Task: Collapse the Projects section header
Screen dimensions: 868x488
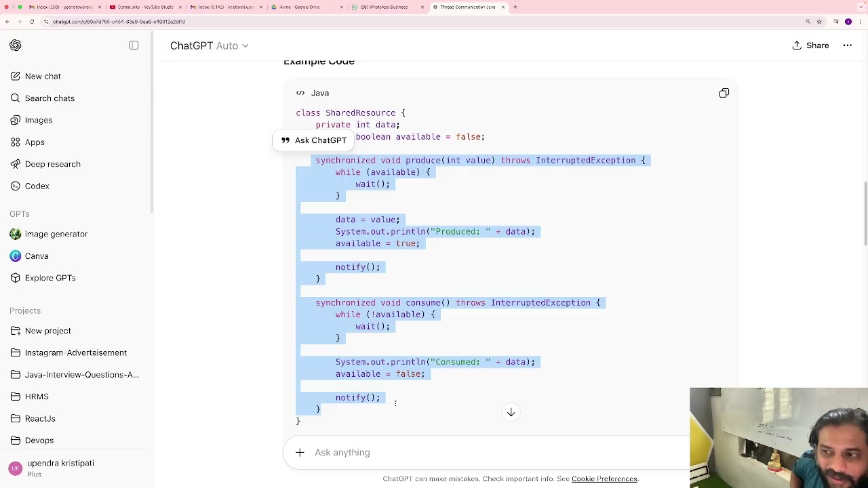Action: coord(25,310)
